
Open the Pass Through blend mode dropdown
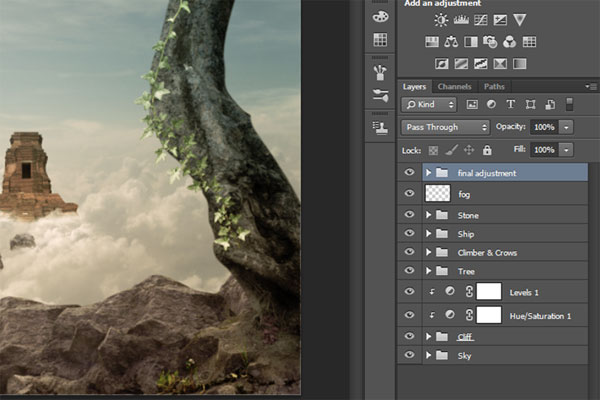click(445, 127)
